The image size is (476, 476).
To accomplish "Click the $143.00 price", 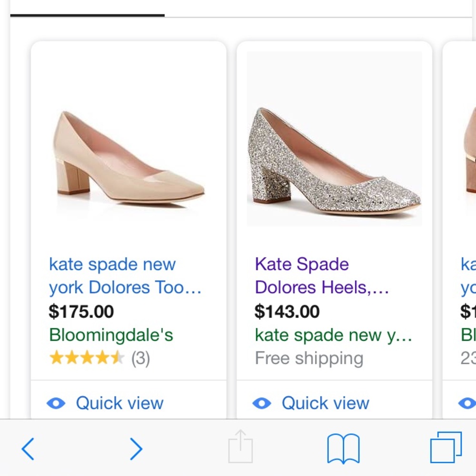I will 287,311.
